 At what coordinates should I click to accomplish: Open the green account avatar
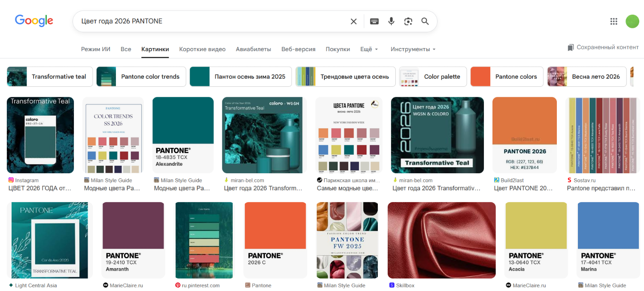632,21
